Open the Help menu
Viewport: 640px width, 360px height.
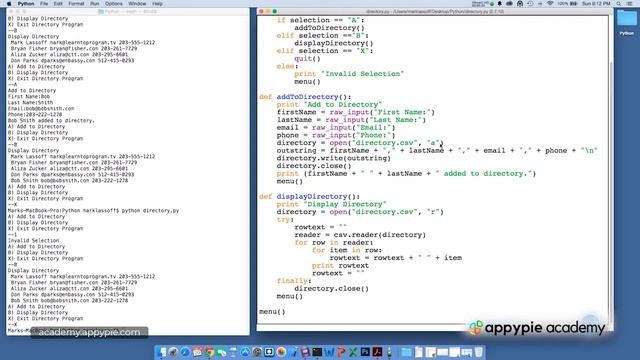[x=158, y=4]
